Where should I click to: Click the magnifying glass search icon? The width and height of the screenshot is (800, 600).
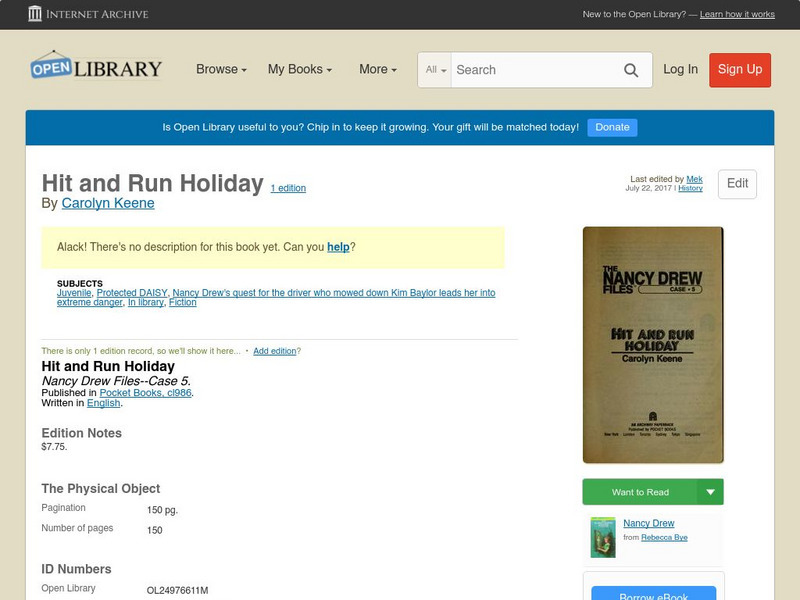point(631,70)
